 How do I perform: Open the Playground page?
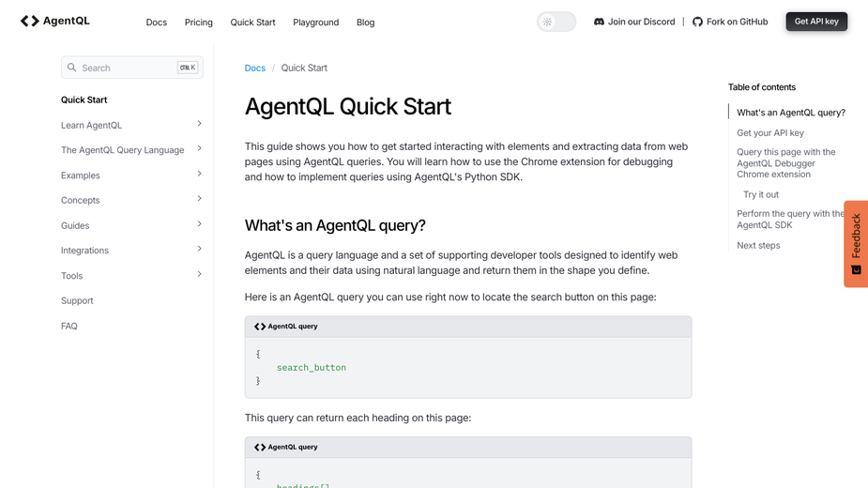(315, 23)
